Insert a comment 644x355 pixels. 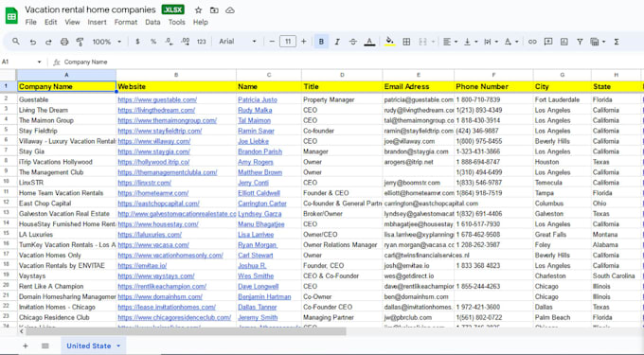click(548, 42)
